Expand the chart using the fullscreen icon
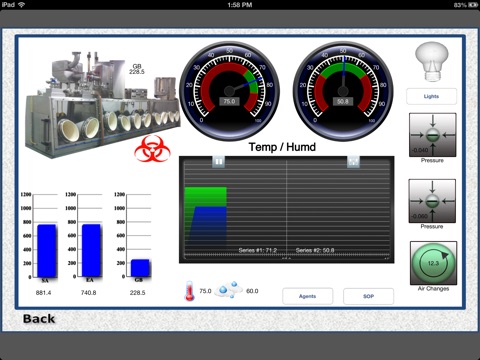Viewport: 480px width, 360px height. coord(353,162)
